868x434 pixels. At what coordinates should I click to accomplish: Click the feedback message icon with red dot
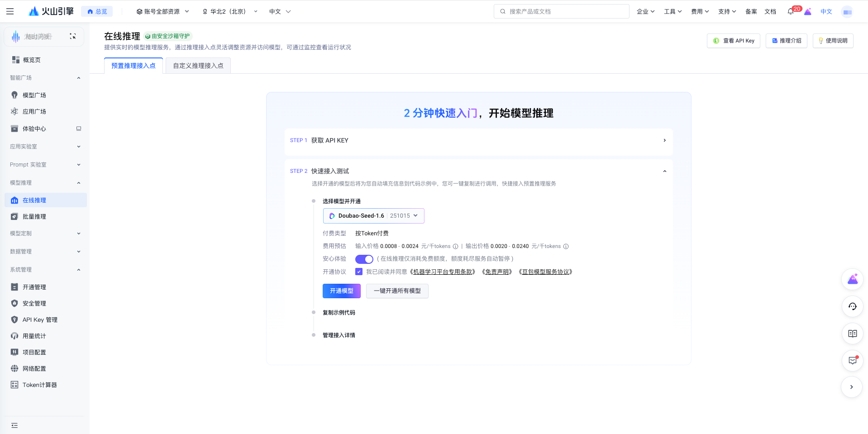click(x=852, y=361)
